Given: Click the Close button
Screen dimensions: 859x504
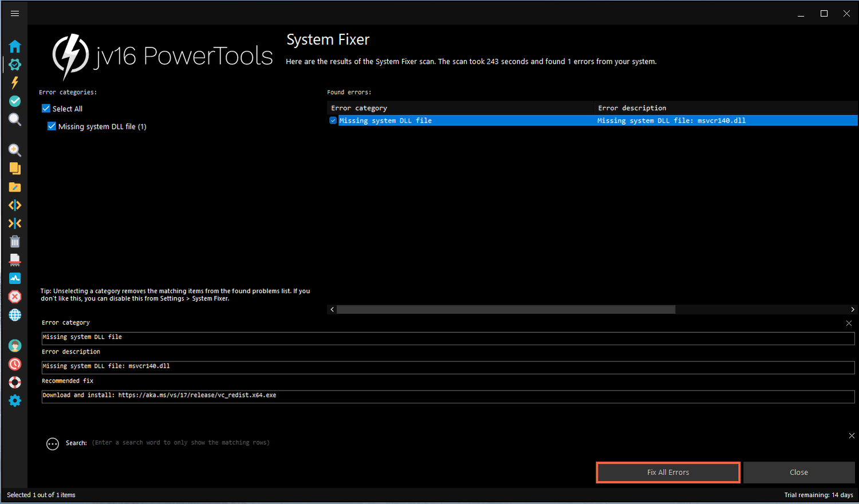Looking at the screenshot, I should pos(799,472).
